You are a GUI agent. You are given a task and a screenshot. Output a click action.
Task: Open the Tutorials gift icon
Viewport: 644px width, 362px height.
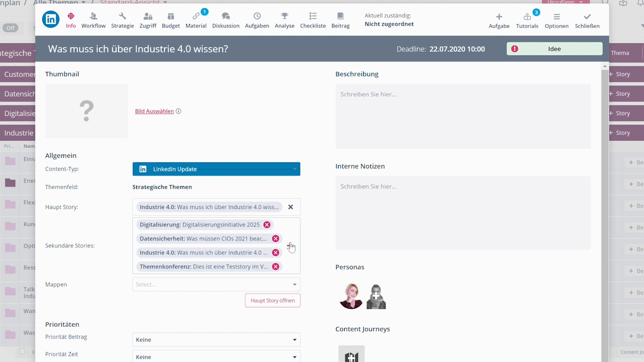coord(527,20)
